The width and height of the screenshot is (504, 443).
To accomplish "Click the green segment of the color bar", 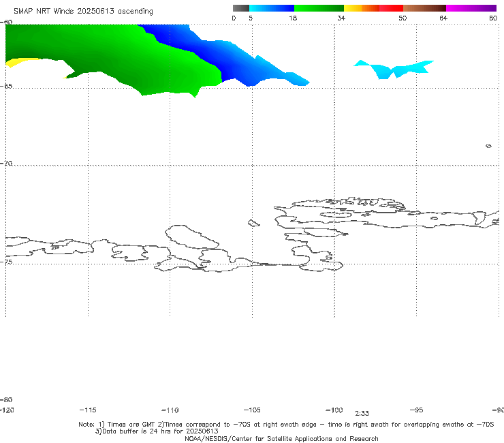I will tap(319, 8).
